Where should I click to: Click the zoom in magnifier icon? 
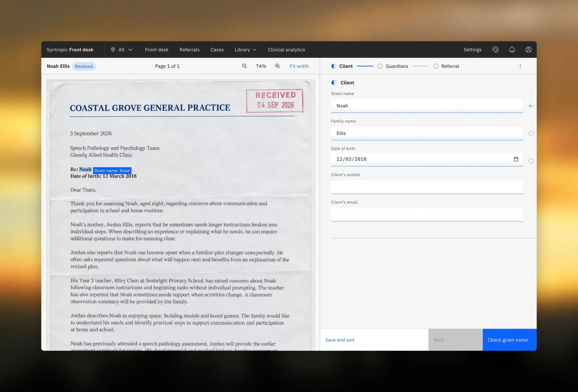tap(277, 66)
